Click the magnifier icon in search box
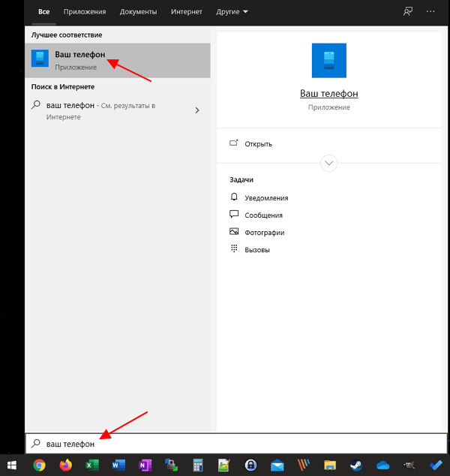This screenshot has width=450, height=476. pyautogui.click(x=36, y=444)
